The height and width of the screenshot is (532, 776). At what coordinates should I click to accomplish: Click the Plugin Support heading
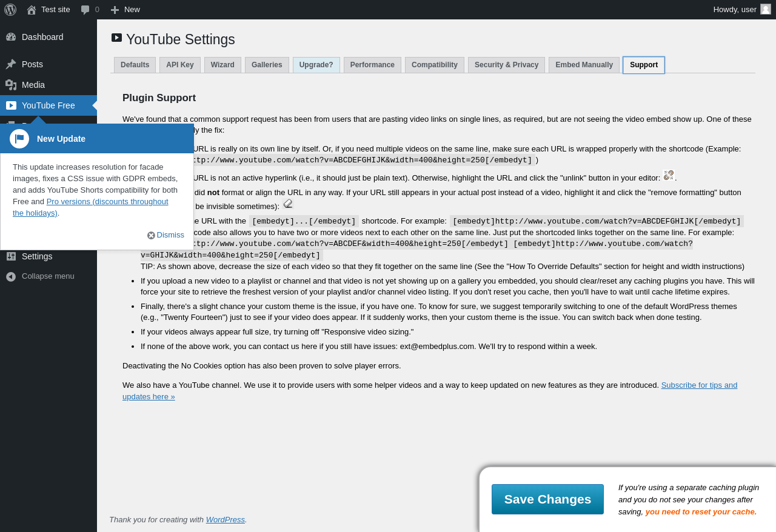[159, 98]
